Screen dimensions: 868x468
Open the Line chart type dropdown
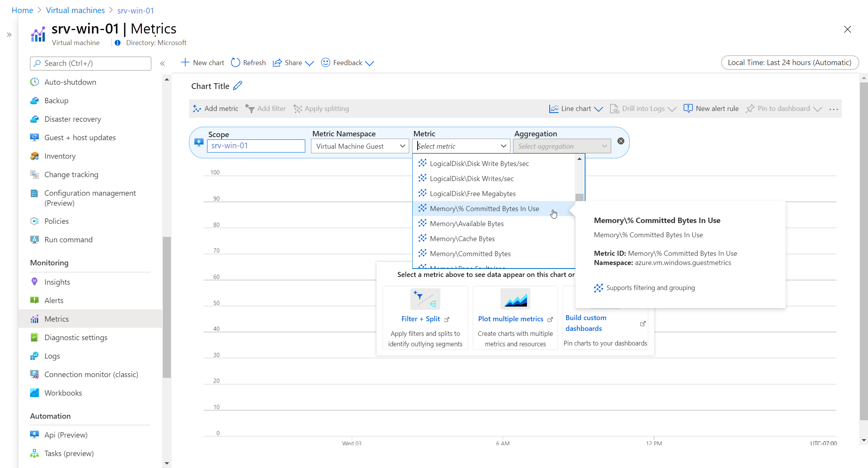click(576, 109)
